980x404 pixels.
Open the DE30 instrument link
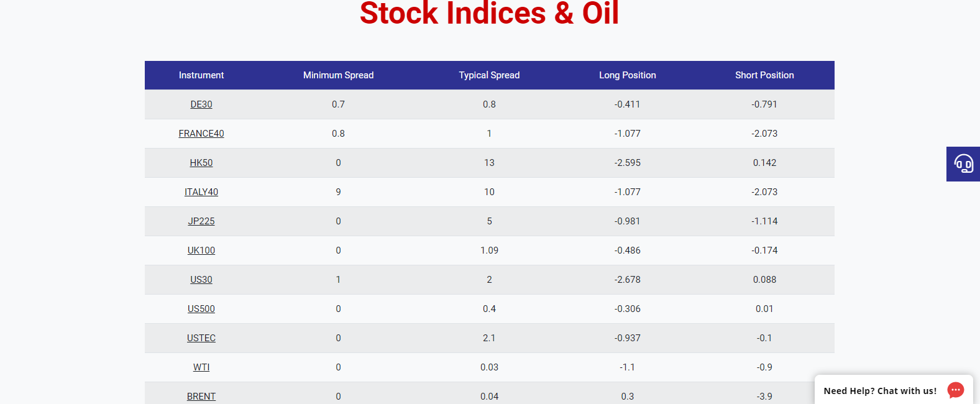[201, 104]
